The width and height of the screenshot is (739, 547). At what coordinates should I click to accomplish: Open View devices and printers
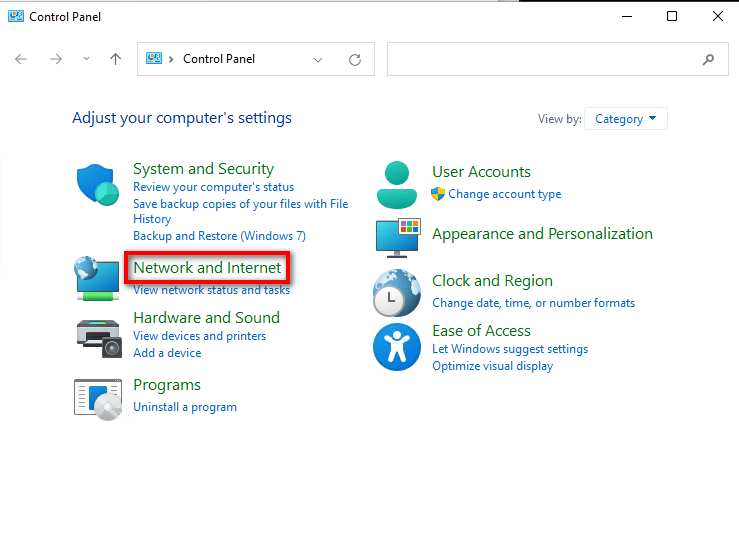click(199, 336)
